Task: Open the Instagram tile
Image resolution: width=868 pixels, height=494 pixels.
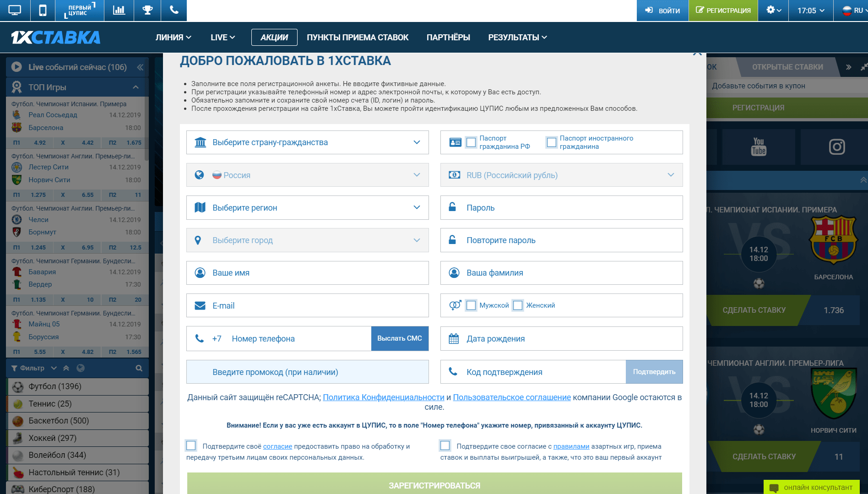Action: [x=836, y=147]
